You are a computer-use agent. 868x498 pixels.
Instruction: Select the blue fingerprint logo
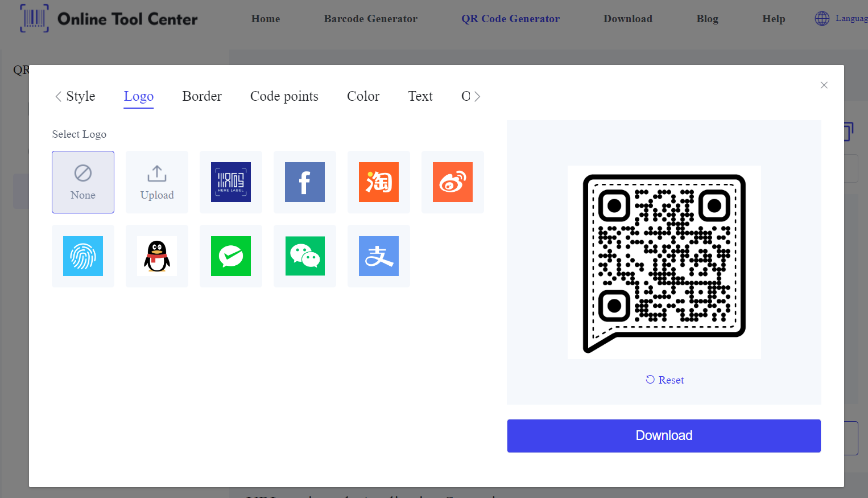click(83, 256)
